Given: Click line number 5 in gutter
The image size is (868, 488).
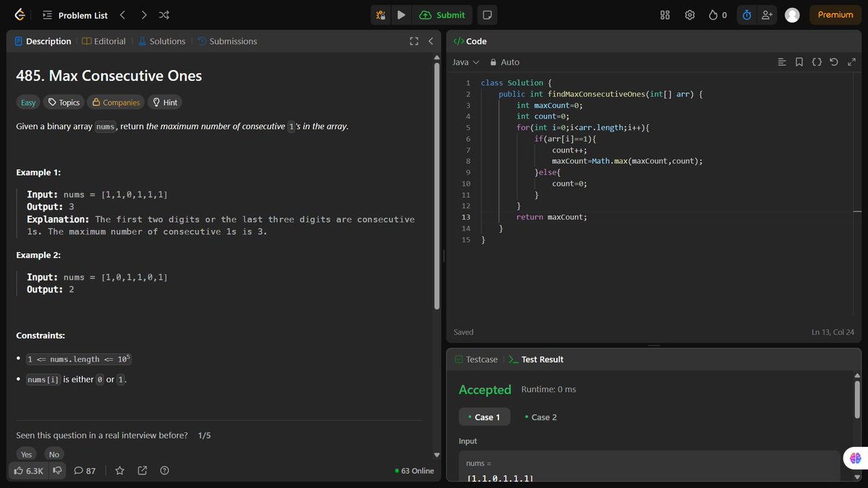Looking at the screenshot, I should (x=468, y=127).
